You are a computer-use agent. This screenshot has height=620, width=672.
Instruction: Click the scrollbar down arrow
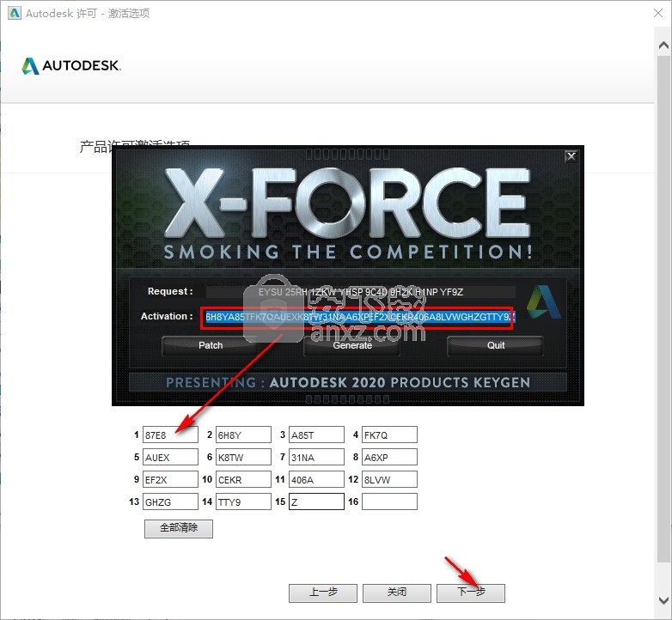coord(663,600)
